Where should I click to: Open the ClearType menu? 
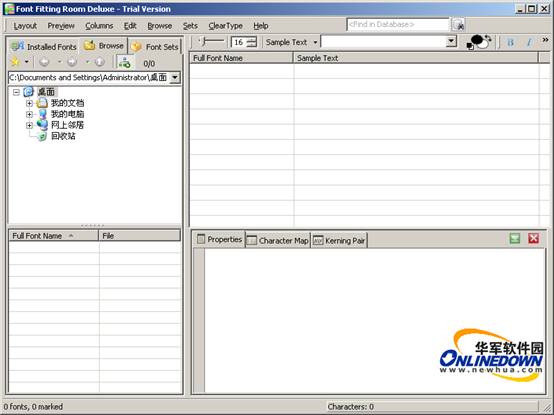(x=225, y=26)
